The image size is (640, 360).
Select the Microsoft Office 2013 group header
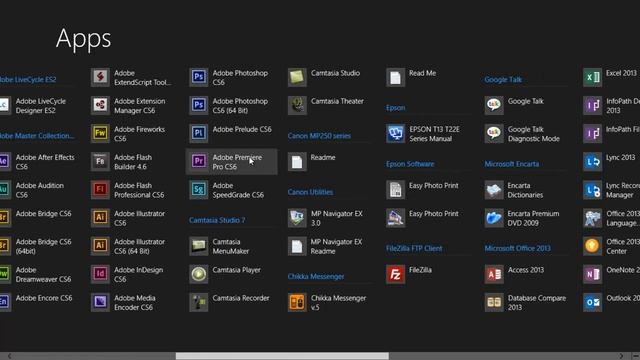pyautogui.click(x=518, y=248)
